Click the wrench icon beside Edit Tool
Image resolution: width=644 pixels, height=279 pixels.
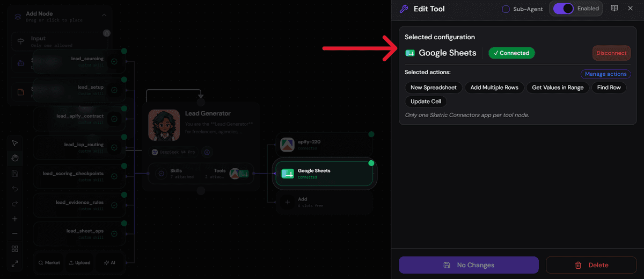[x=404, y=9]
